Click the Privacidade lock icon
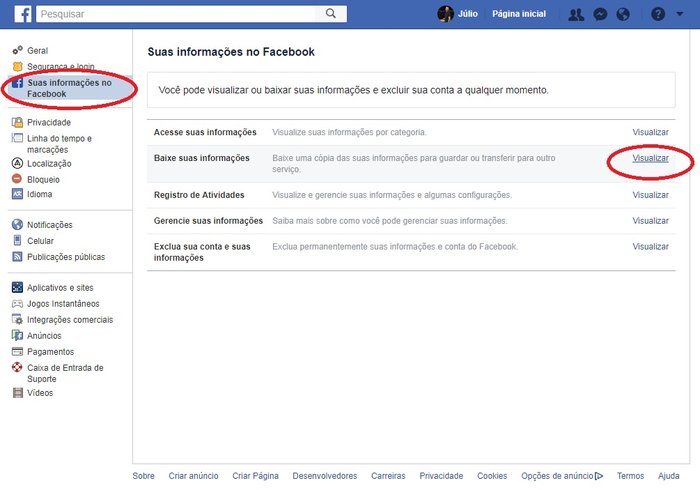The width and height of the screenshot is (700, 490). coord(17,122)
